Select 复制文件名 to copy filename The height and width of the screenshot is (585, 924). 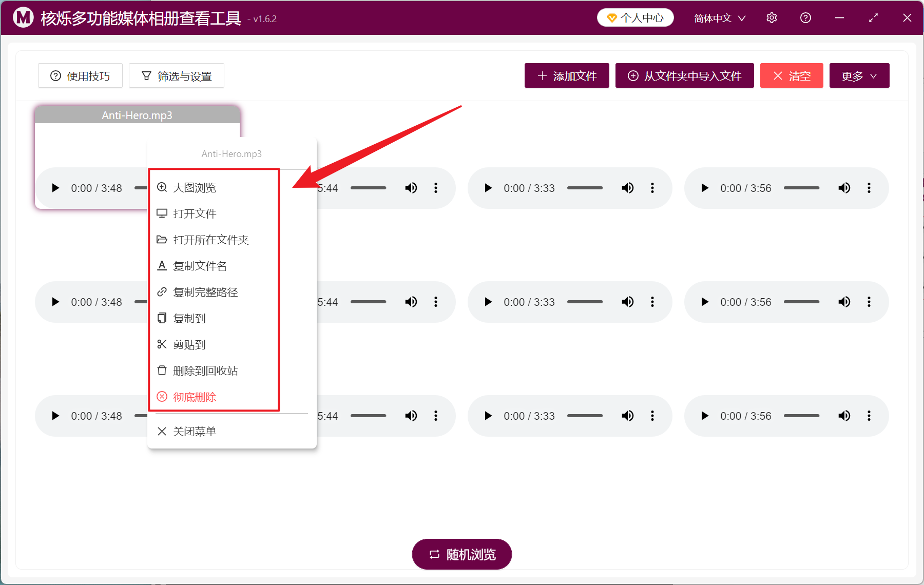200,265
